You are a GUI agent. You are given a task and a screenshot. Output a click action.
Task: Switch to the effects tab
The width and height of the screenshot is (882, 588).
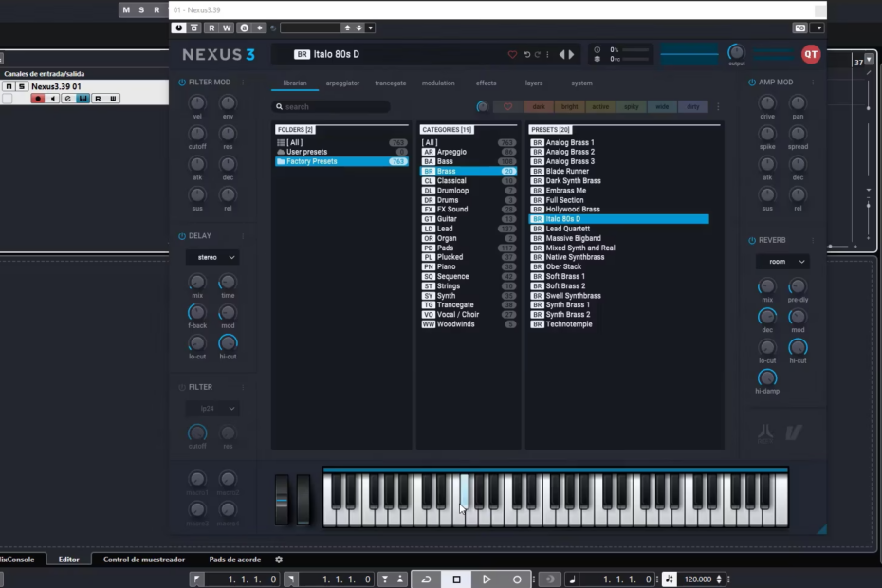[x=486, y=83]
